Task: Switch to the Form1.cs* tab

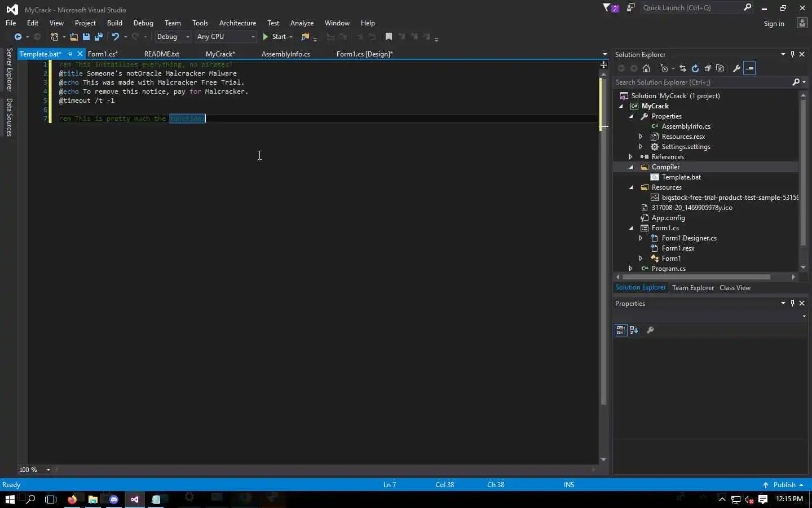Action: 103,54
